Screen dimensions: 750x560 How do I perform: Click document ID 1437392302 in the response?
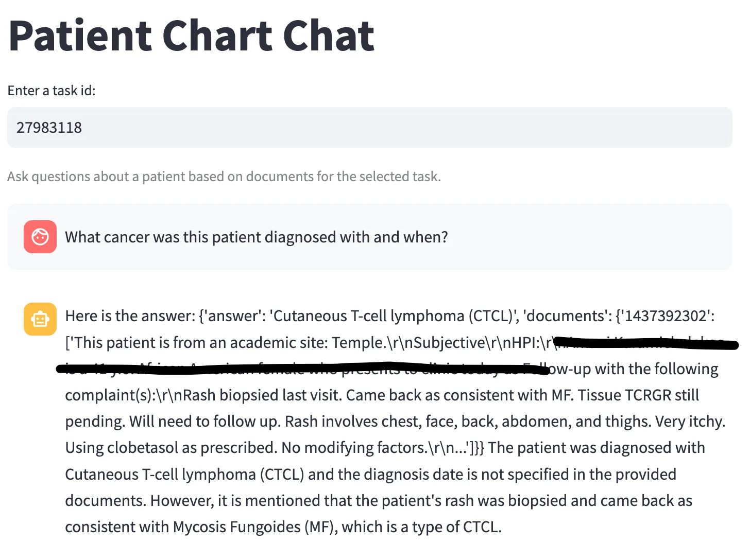(665, 316)
